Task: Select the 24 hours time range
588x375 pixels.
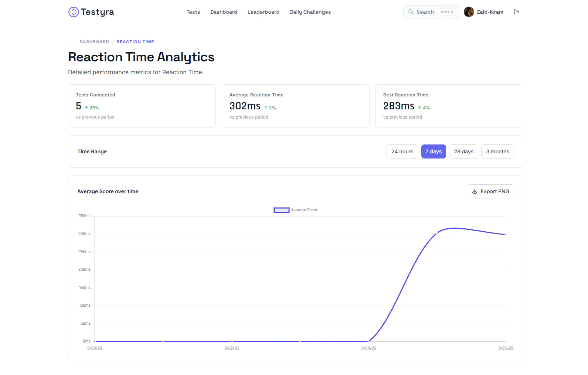Action: 402,151
